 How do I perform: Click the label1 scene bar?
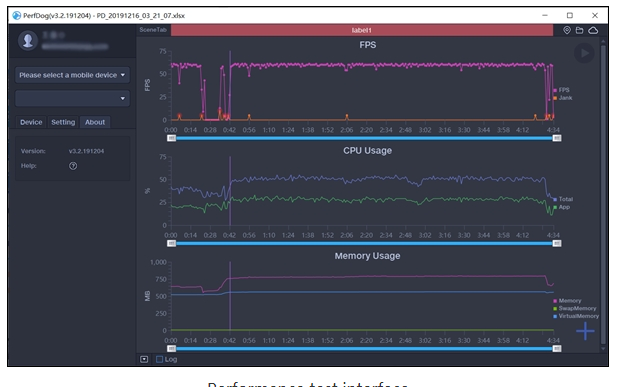tap(362, 30)
